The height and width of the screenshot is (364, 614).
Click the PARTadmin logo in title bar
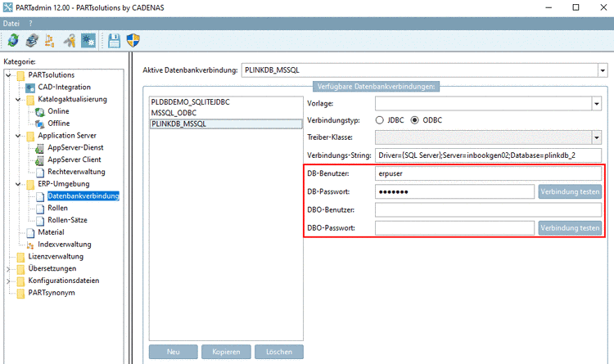[x=7, y=7]
